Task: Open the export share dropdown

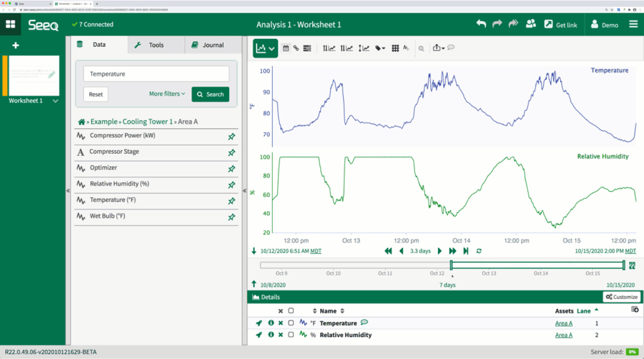Action: 438,48
